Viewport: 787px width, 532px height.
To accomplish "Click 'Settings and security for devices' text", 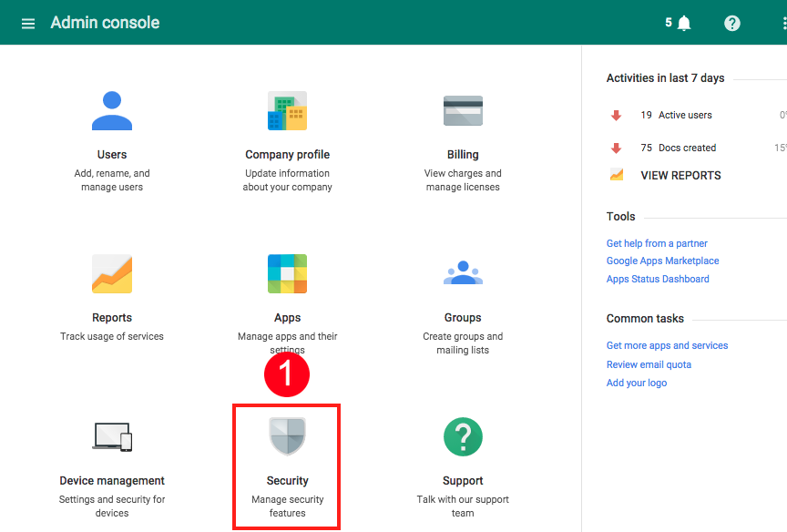I will pos(112,506).
